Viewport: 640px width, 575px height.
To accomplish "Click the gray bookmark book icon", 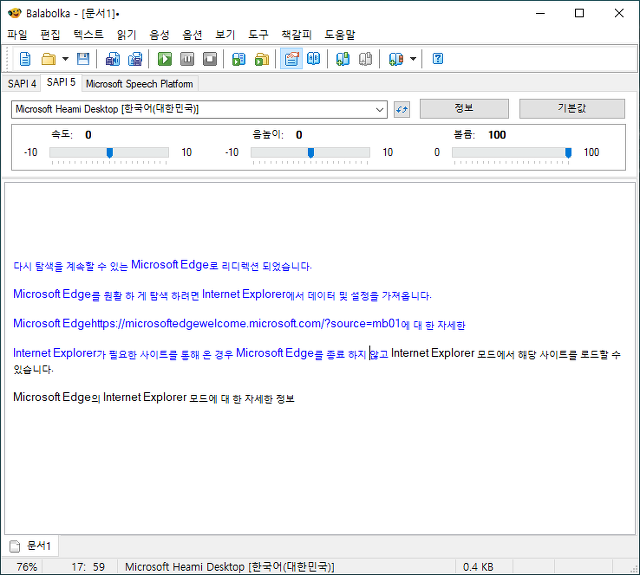I will (x=365, y=59).
